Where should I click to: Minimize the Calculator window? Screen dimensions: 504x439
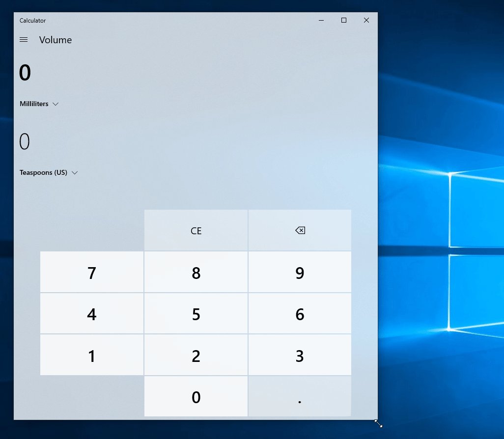coord(321,20)
